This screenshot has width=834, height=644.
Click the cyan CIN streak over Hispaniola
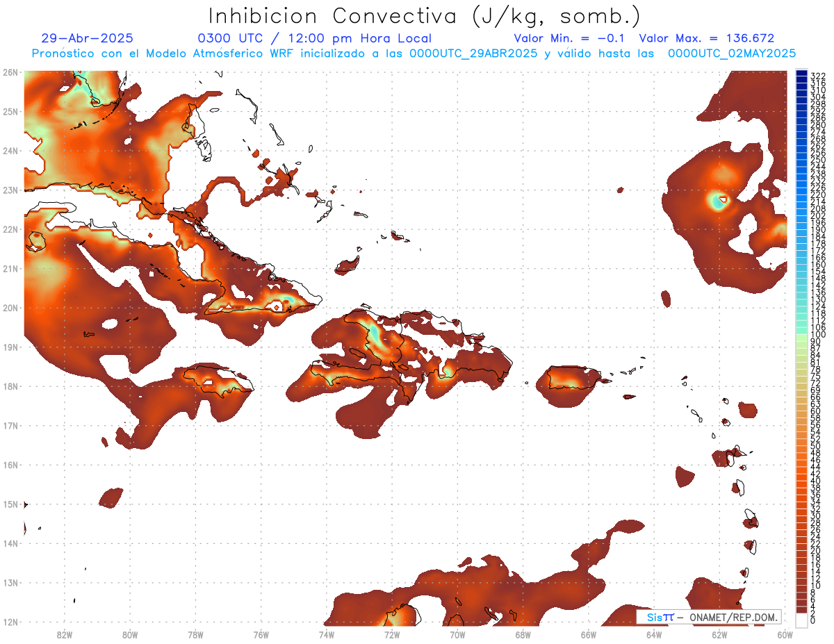coord(375,334)
